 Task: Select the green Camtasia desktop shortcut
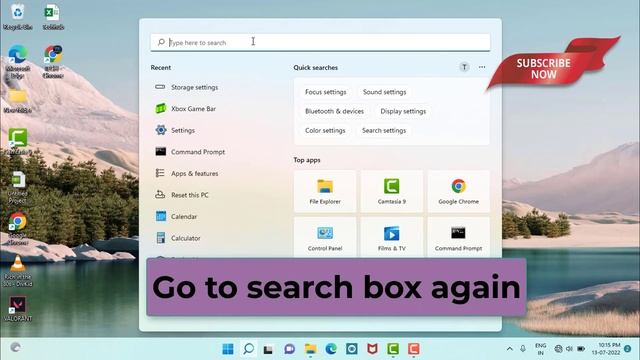pos(18,141)
